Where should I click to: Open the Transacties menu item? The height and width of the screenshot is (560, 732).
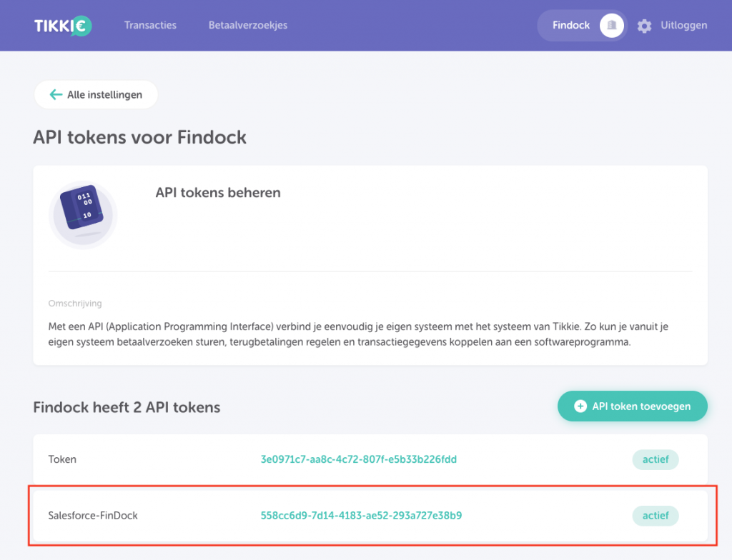tap(150, 26)
